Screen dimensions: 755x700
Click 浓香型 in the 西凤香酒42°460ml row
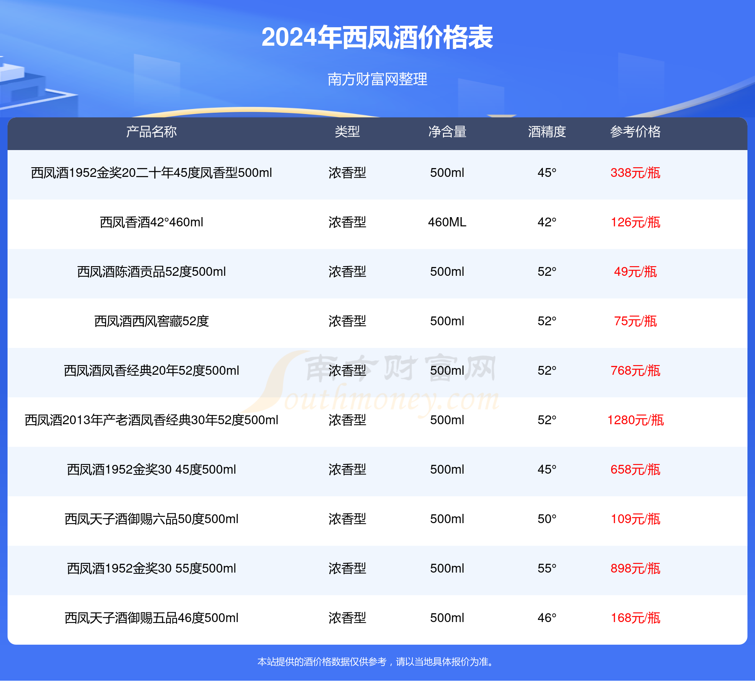pyautogui.click(x=347, y=222)
